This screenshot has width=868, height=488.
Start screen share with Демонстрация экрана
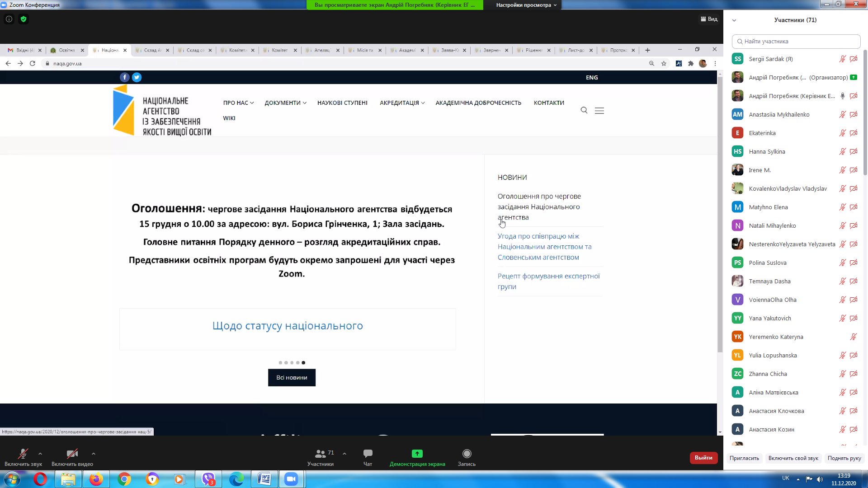[x=417, y=457]
